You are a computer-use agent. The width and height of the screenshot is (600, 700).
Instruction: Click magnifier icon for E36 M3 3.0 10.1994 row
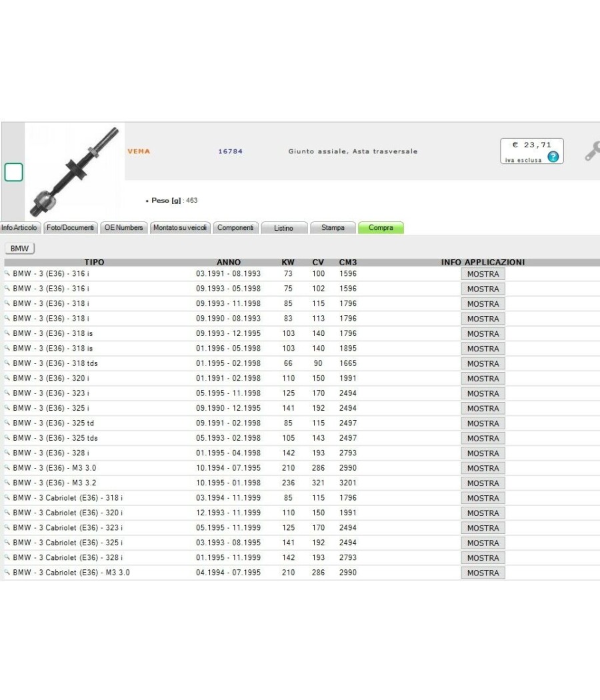(x=7, y=467)
